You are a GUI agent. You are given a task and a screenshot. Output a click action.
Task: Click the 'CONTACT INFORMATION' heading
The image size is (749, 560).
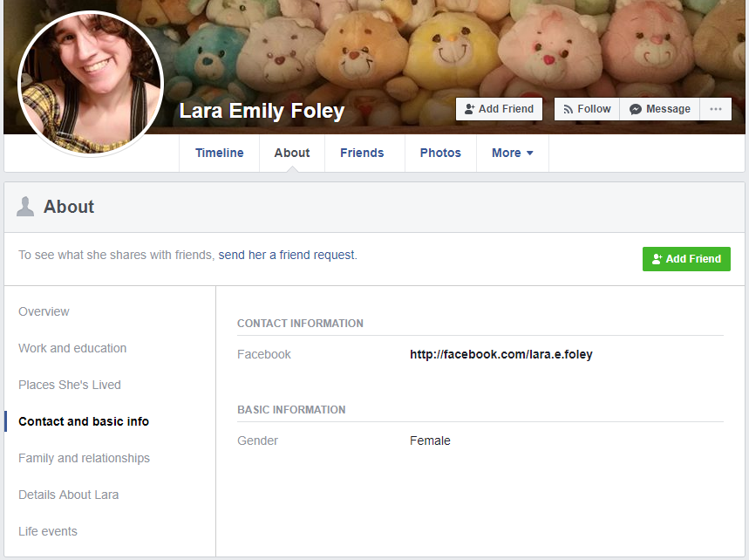coord(301,324)
